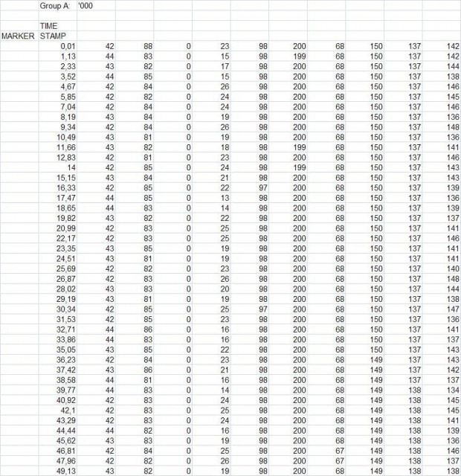
Task: Select the time stamp cell 12,83
Action: pos(58,158)
